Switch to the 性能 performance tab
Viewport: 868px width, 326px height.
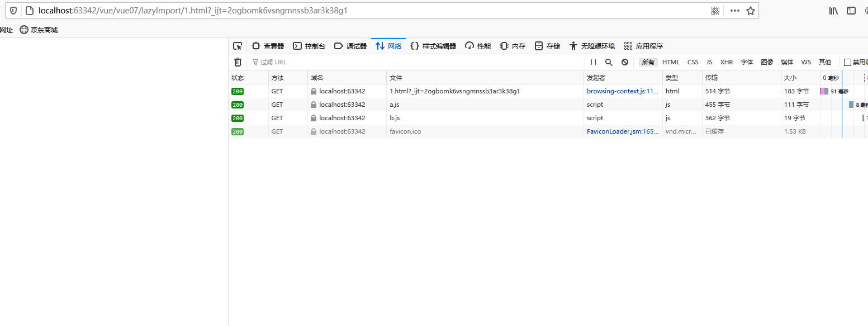478,46
